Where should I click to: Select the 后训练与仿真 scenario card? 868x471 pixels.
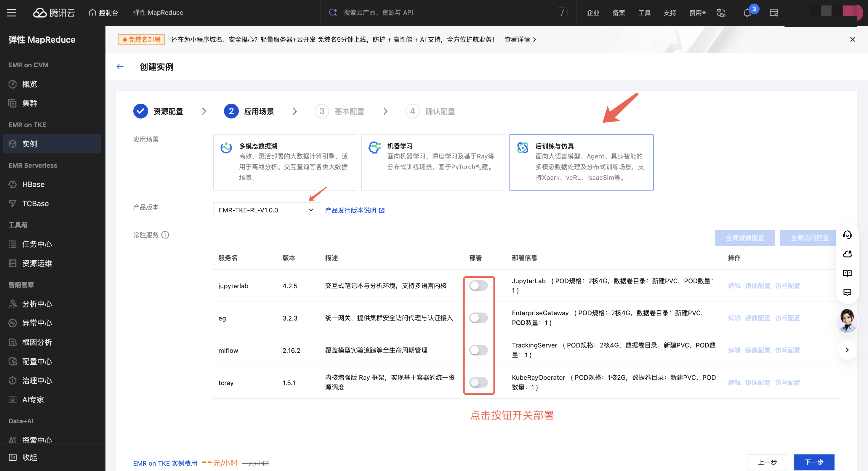point(581,162)
